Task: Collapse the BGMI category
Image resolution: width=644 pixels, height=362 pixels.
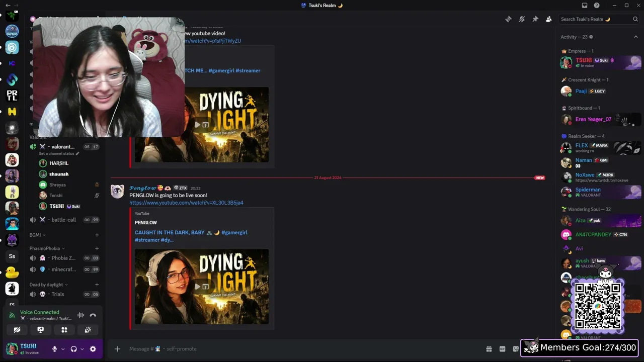Action: click(x=38, y=235)
